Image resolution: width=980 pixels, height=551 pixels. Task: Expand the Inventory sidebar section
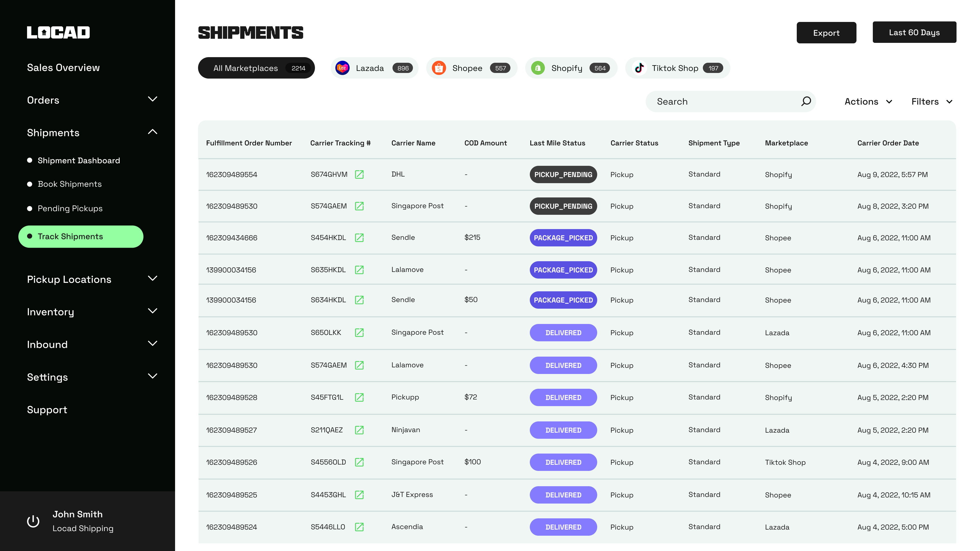click(x=152, y=311)
